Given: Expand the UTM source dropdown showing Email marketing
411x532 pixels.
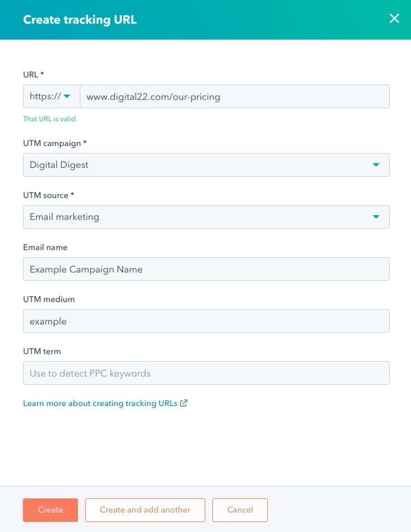Looking at the screenshot, I should point(199,217).
